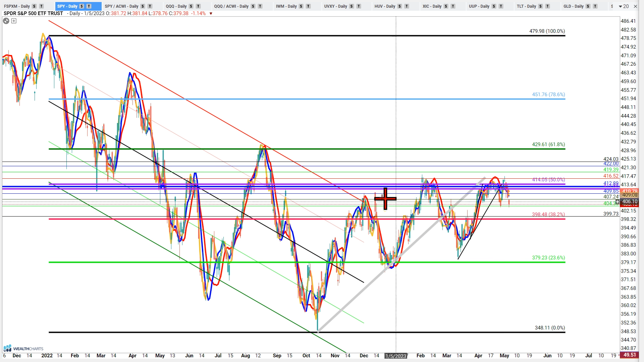Click the 348.11 (0.0%) Fibonacci label
The height and width of the screenshot is (362, 644).
pyautogui.click(x=550, y=328)
